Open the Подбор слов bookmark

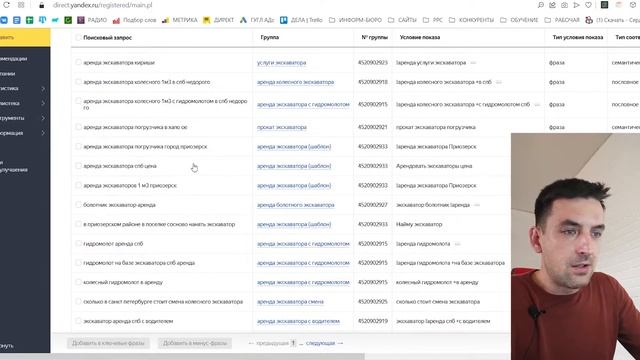click(135, 20)
